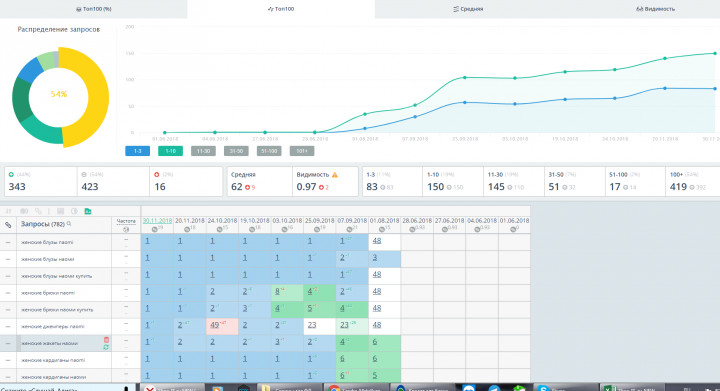Open the dropped positions card showing 16
Image resolution: width=720 pixels, height=391 pixels.
[186, 182]
